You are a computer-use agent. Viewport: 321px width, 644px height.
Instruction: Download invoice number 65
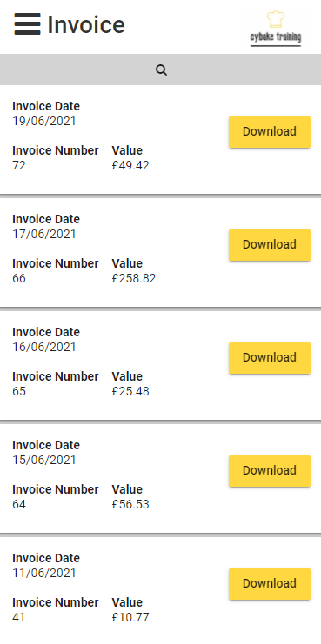click(270, 358)
